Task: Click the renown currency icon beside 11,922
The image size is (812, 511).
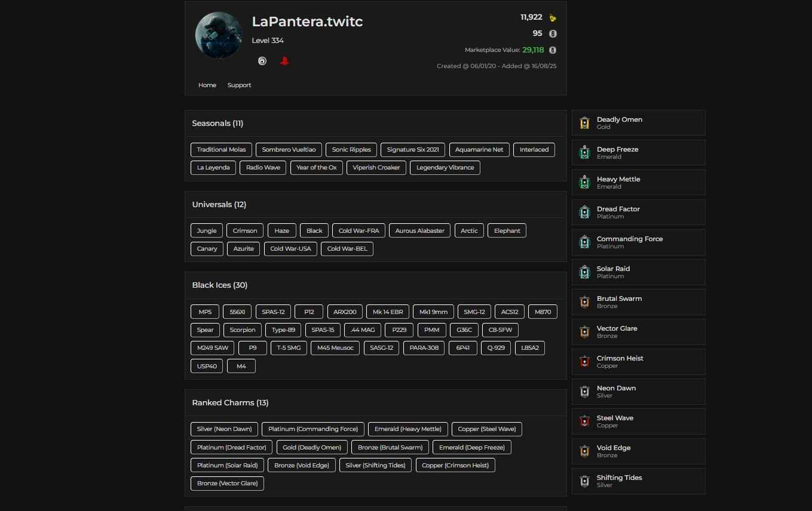Action: [553, 18]
